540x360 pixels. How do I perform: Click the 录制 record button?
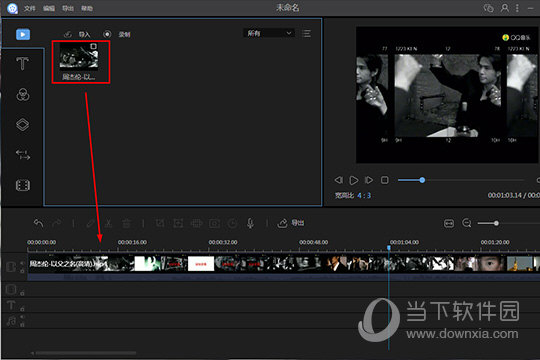(x=117, y=34)
